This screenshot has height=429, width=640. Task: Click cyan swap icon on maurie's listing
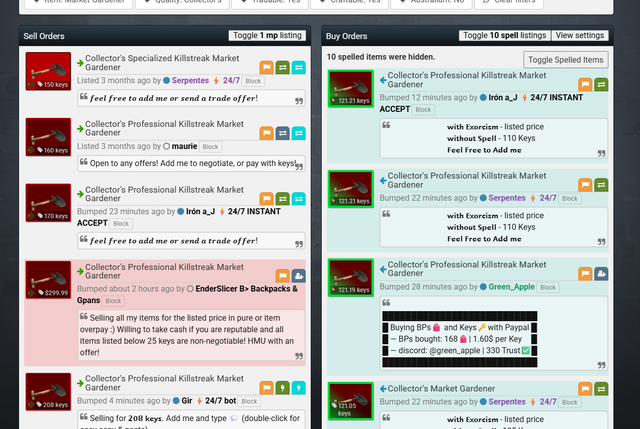[x=298, y=133]
